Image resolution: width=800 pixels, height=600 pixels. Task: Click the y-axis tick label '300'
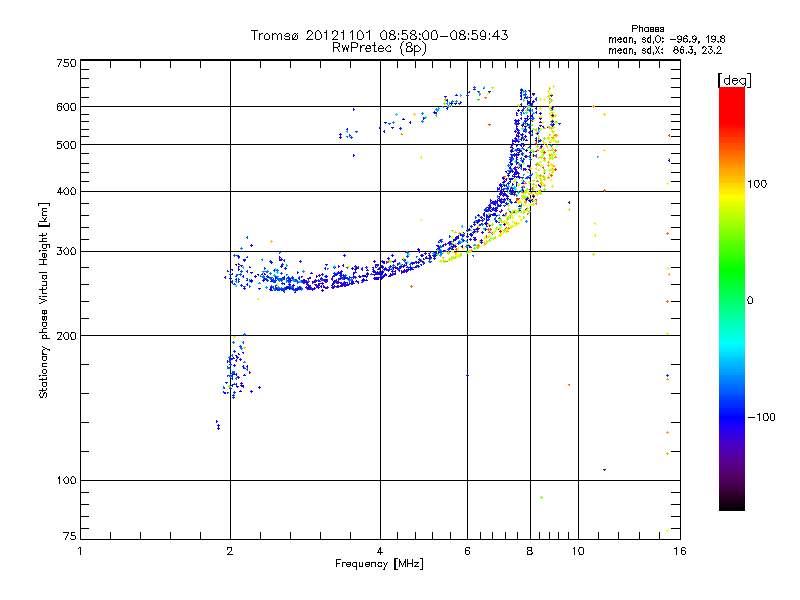66,252
